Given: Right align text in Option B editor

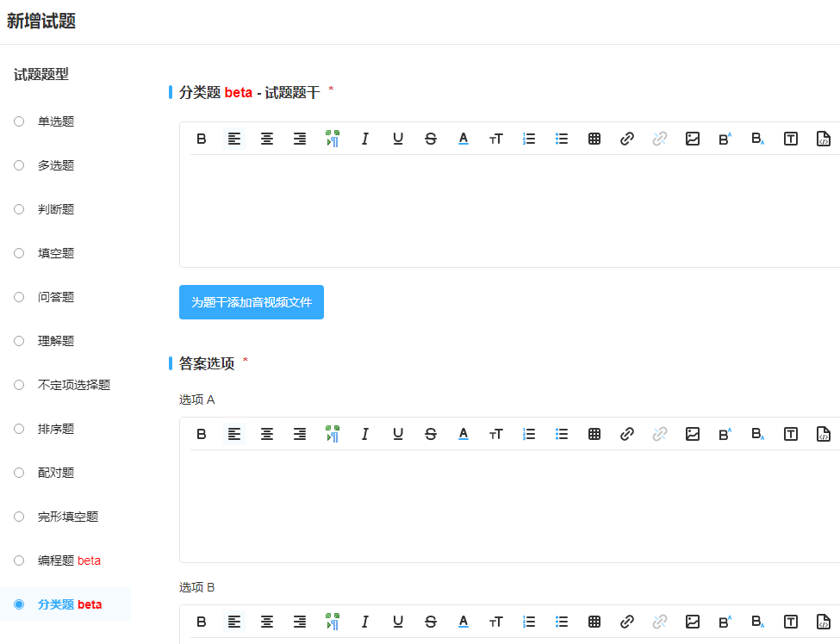Looking at the screenshot, I should [x=300, y=622].
